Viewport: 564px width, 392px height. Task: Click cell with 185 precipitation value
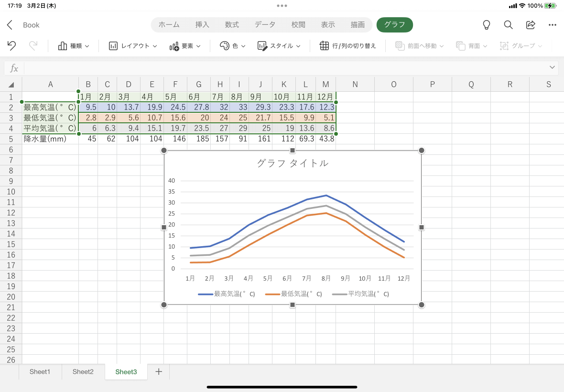(199, 139)
